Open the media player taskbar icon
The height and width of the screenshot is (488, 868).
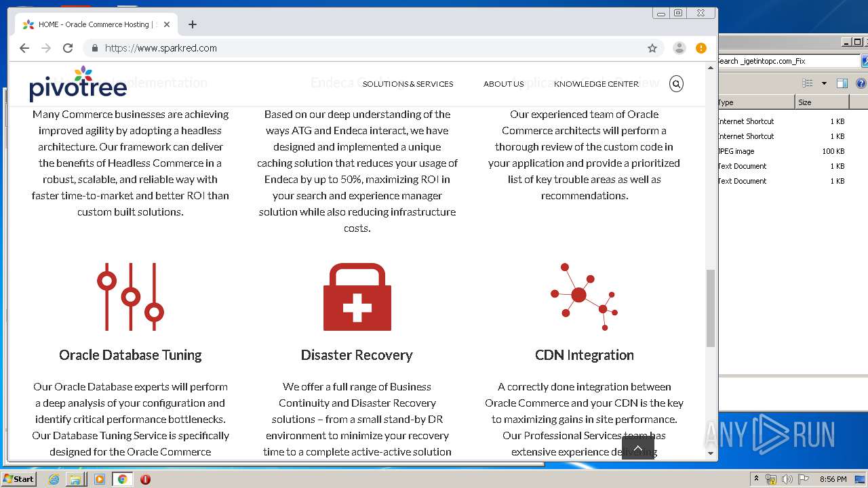pyautogui.click(x=100, y=479)
